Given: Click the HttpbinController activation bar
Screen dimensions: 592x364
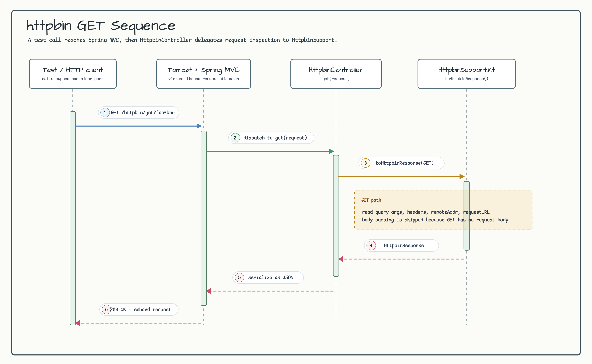Looking at the screenshot, I should coord(336,216).
